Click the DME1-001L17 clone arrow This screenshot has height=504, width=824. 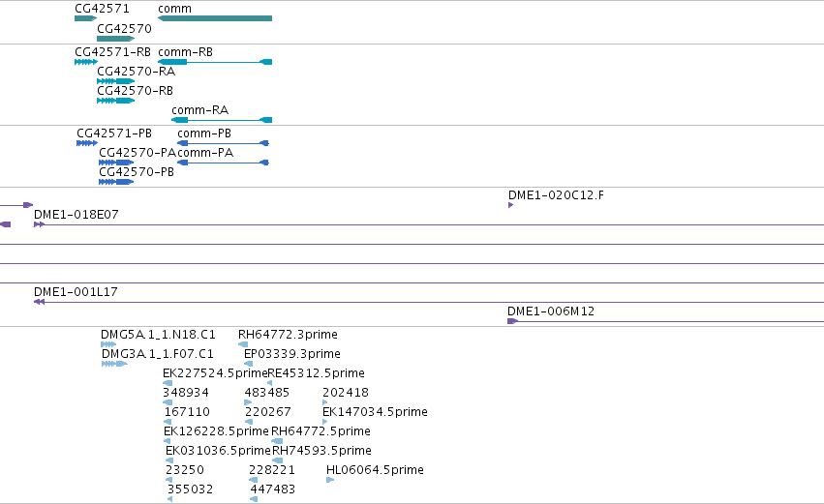click(39, 303)
